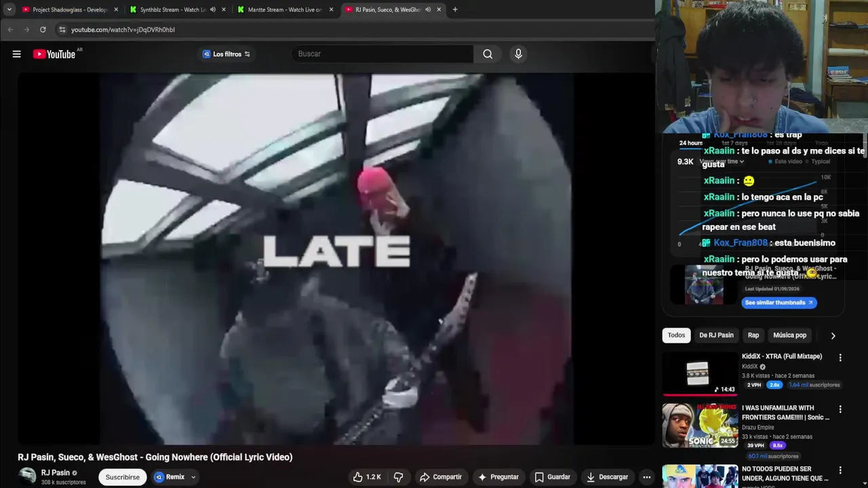
Task: Go forward with the browser forward arrow
Action: [x=26, y=30]
